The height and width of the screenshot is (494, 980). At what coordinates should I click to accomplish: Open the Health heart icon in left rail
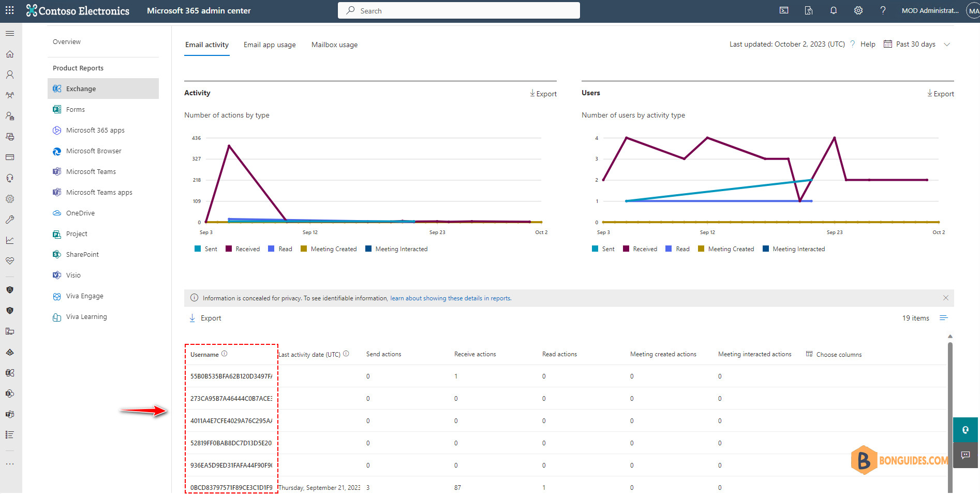pyautogui.click(x=10, y=261)
